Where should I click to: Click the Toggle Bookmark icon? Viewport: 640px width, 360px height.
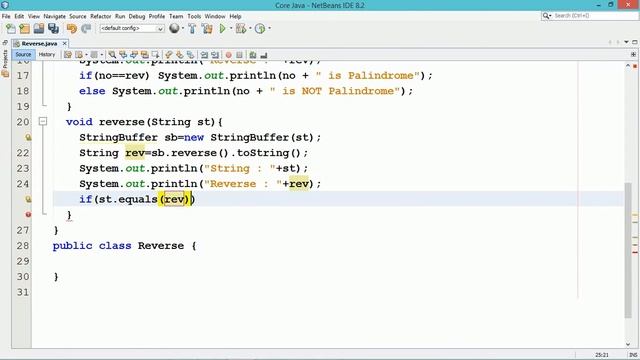(190, 55)
